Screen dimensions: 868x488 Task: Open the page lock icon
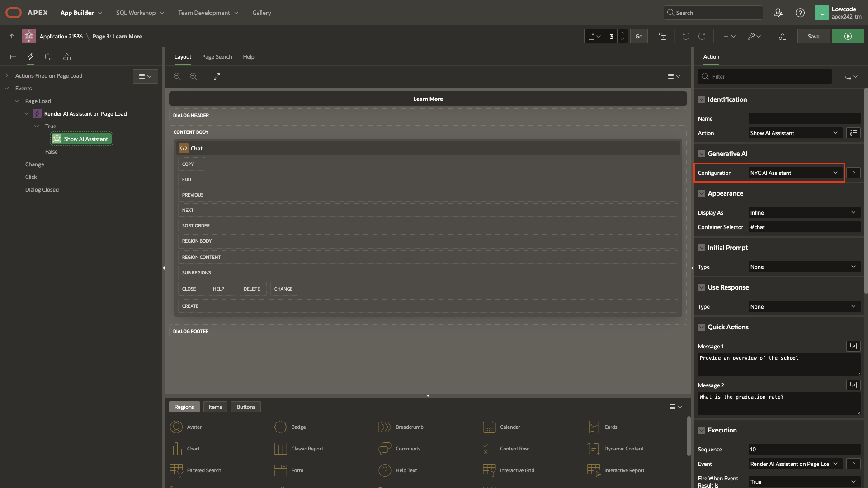pos(663,36)
